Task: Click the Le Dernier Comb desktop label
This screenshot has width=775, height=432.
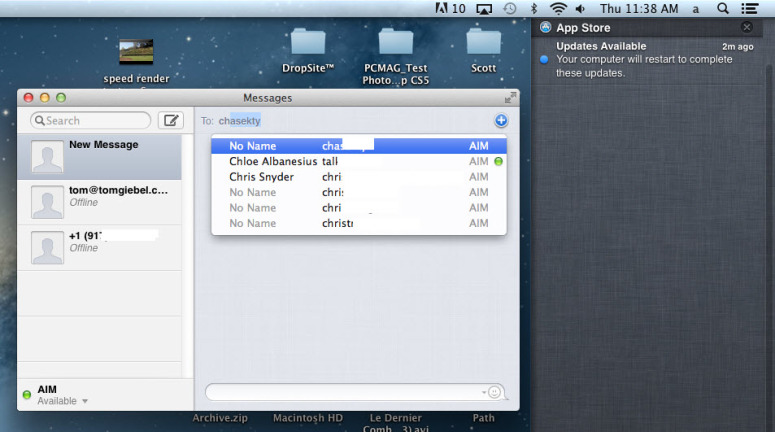Action: click(395, 423)
